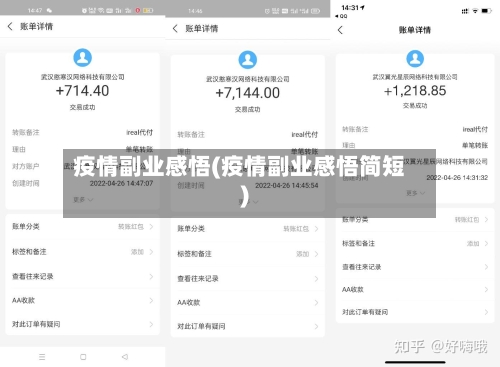The height and width of the screenshot is (367, 500).
Task: Tap iOS Wi-Fi status icon
Action: 475,11
